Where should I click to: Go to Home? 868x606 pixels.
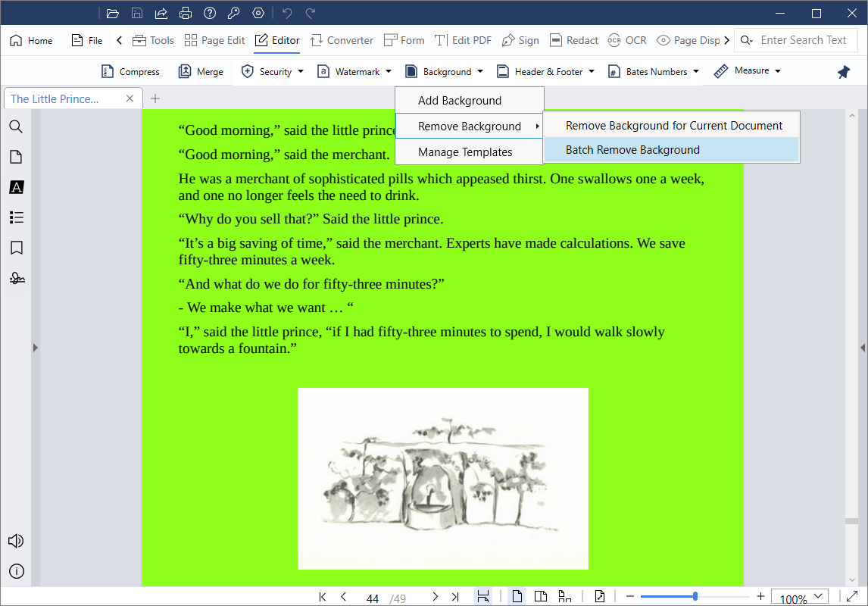[x=31, y=40]
